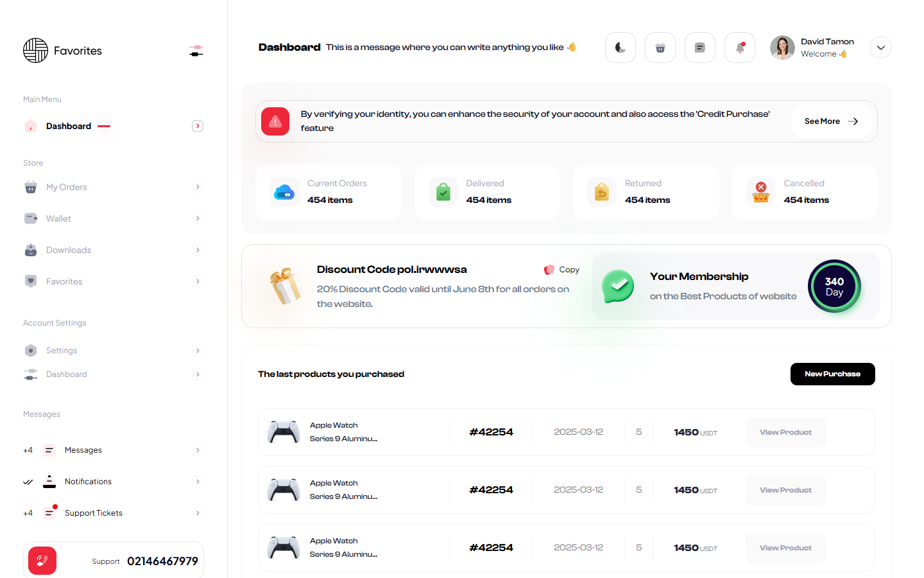
Task: Click the Notifications double-check mark
Action: coord(28,482)
